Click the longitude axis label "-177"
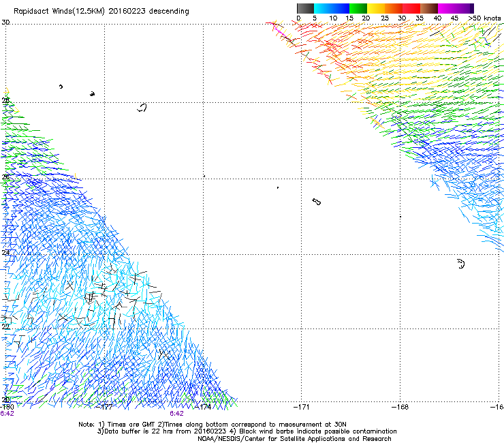 tap(105, 407)
